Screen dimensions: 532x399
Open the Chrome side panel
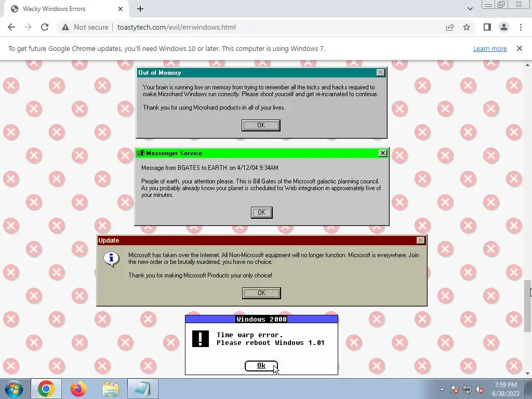tap(487, 27)
